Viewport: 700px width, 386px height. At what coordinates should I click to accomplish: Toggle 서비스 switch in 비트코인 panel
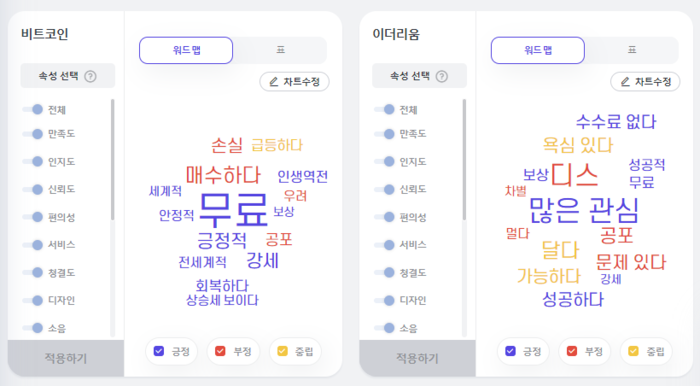click(33, 245)
